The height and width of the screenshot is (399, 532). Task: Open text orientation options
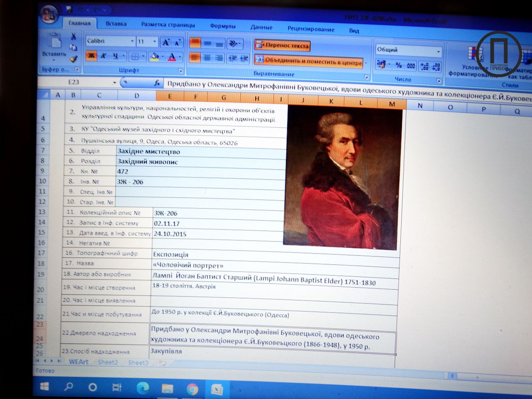[x=235, y=44]
